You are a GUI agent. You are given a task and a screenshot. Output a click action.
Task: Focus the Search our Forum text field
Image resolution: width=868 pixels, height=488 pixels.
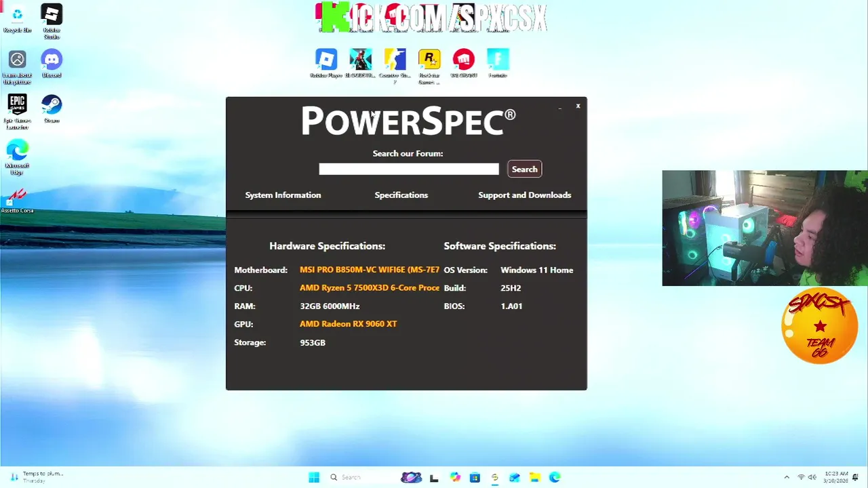(409, 169)
